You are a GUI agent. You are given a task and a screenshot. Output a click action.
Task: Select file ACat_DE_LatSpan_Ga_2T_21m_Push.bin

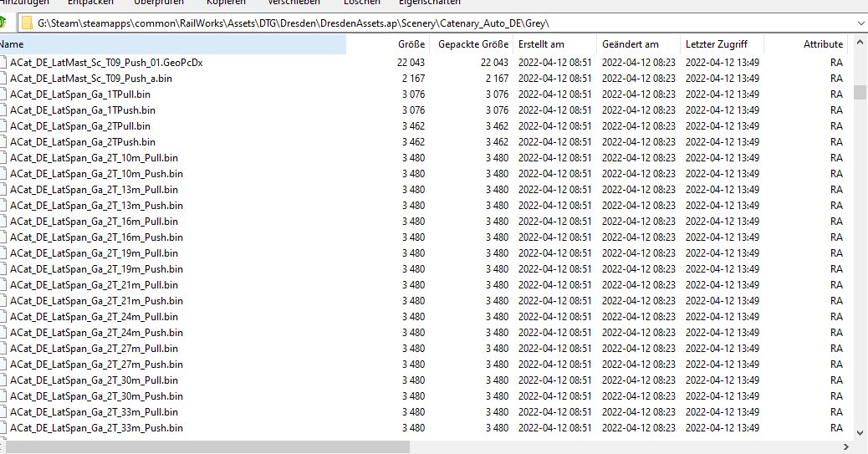point(96,301)
